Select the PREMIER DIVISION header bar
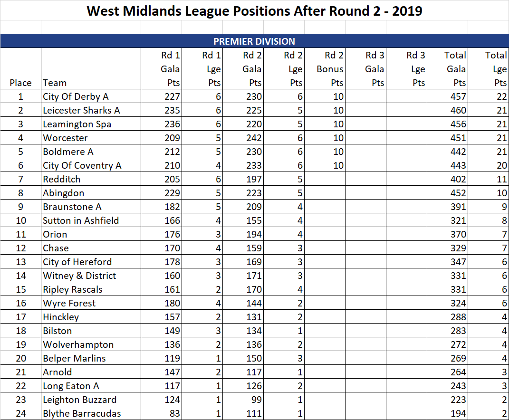The height and width of the screenshot is (420, 509). [255, 41]
